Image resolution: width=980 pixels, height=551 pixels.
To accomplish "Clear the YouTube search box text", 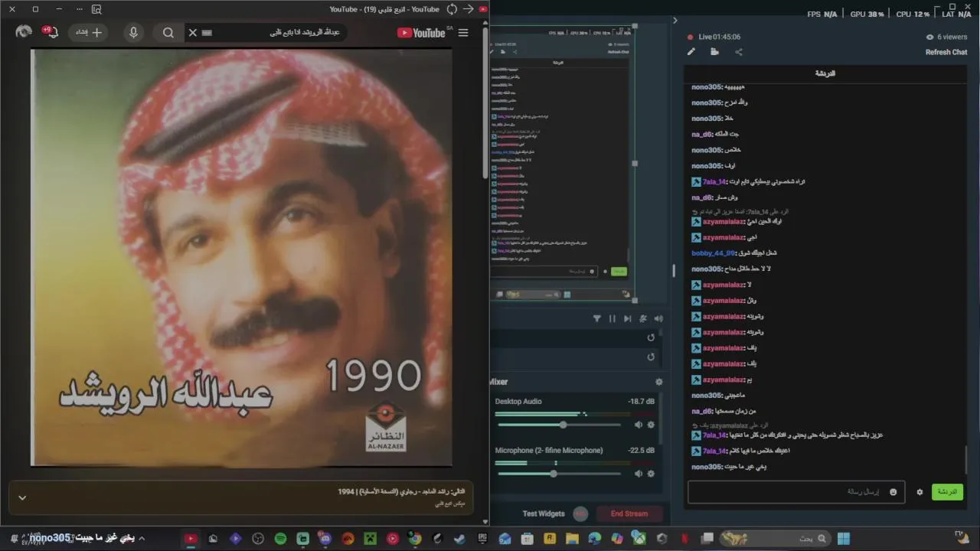I will pos(193,33).
